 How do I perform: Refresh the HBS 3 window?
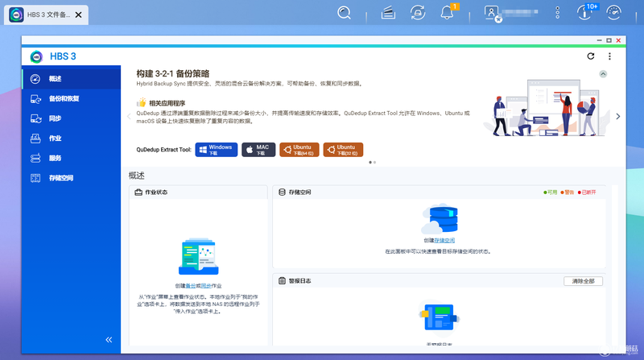(x=591, y=56)
